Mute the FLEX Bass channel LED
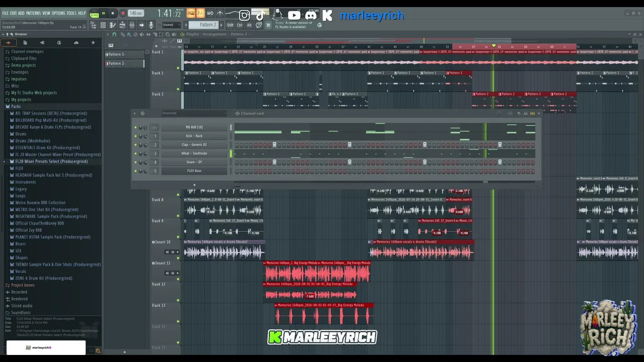This screenshot has width=644, height=362. point(135,171)
